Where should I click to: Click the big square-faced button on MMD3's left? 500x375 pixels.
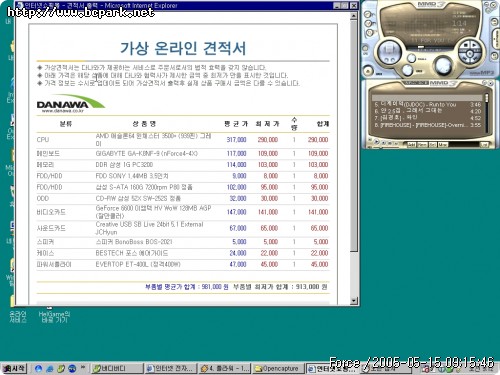point(389,51)
